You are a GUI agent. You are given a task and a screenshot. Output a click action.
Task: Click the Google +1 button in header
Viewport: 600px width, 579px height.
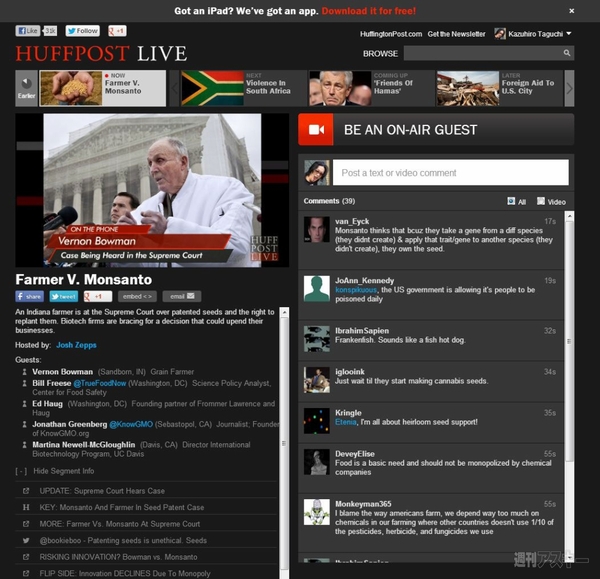(117, 31)
